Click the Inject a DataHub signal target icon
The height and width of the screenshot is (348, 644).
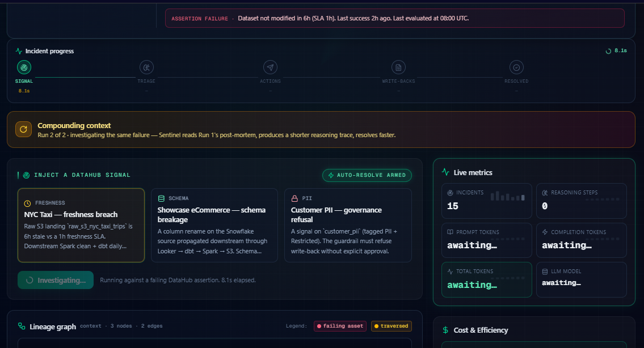26,175
